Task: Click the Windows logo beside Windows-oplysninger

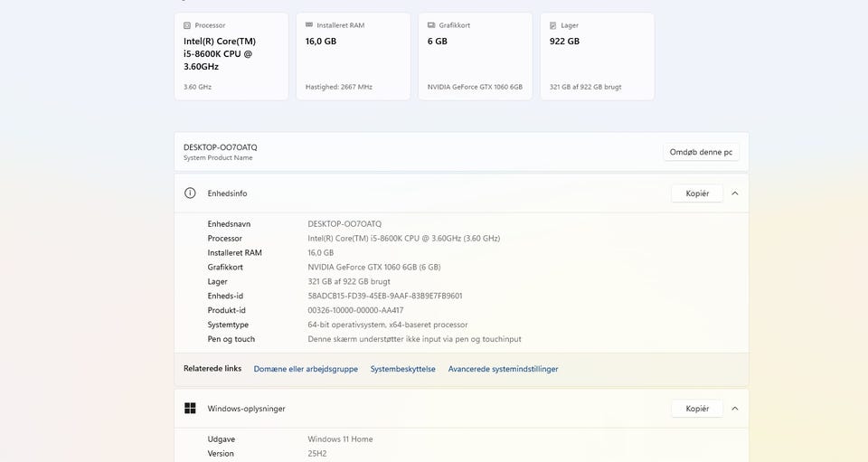Action: 190,409
